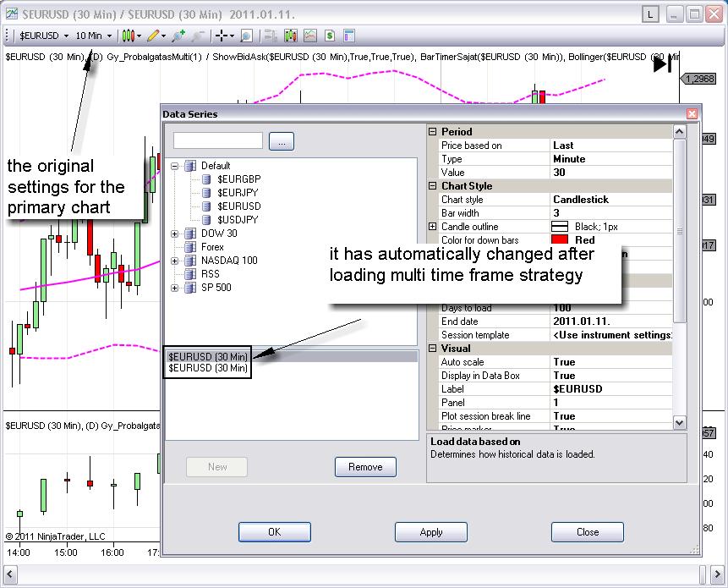The image size is (728, 588).
Task: Click the Chart style Candlestick value
Action: [x=611, y=200]
